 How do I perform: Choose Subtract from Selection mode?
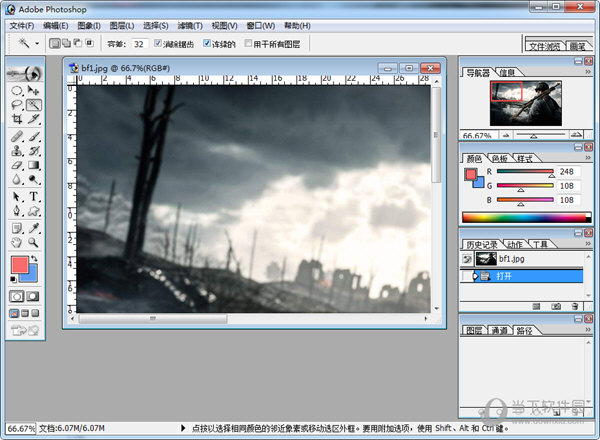(x=78, y=43)
